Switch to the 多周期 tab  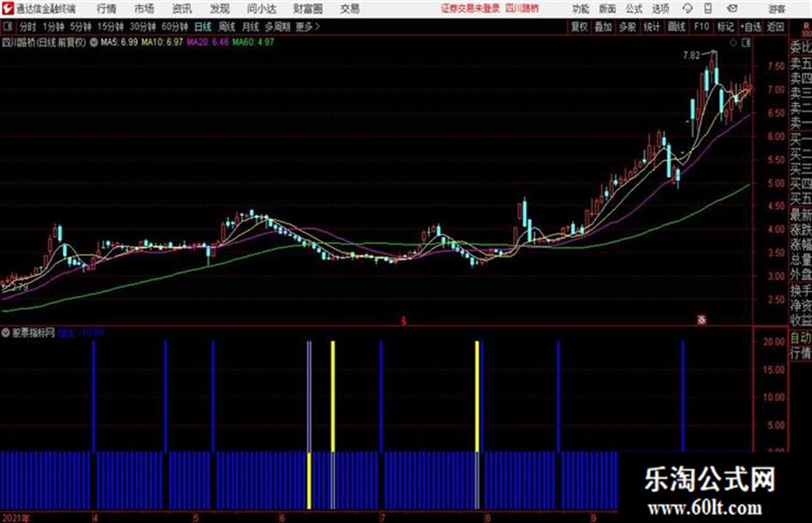[278, 27]
